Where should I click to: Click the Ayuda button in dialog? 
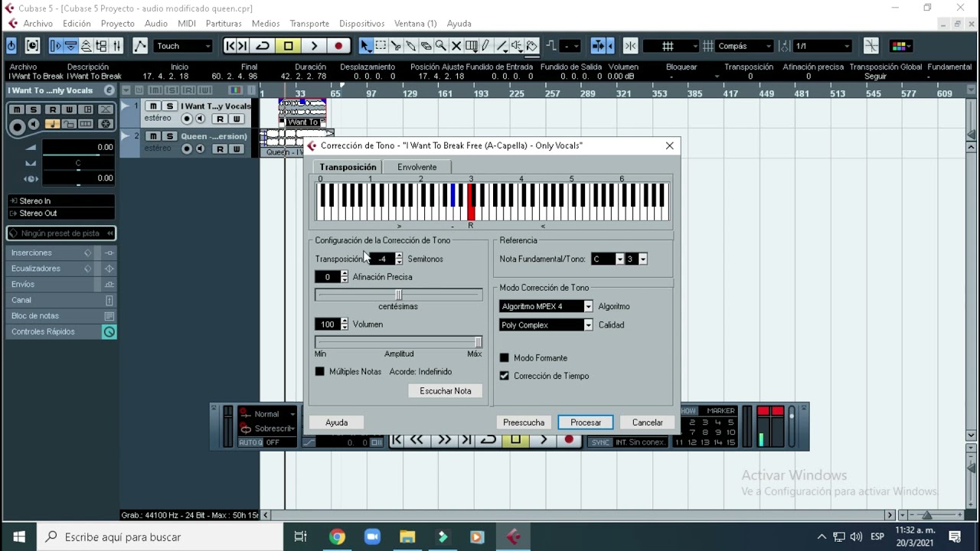[336, 422]
